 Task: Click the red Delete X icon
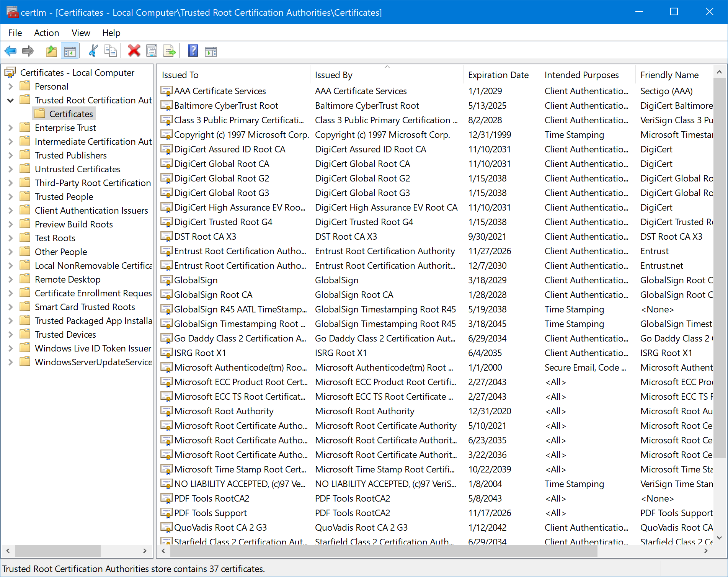pos(134,51)
